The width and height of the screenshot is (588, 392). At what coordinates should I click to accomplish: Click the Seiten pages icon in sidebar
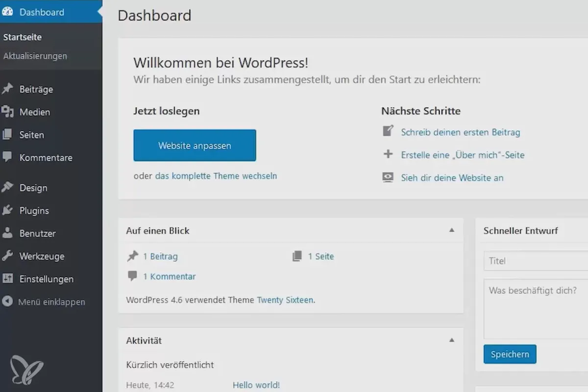[x=7, y=135]
